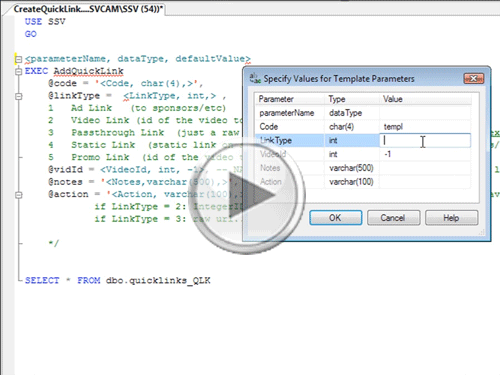This screenshot has height=375, width=500.
Task: Collapse the @linkType comment block outline
Action: pos(19,96)
